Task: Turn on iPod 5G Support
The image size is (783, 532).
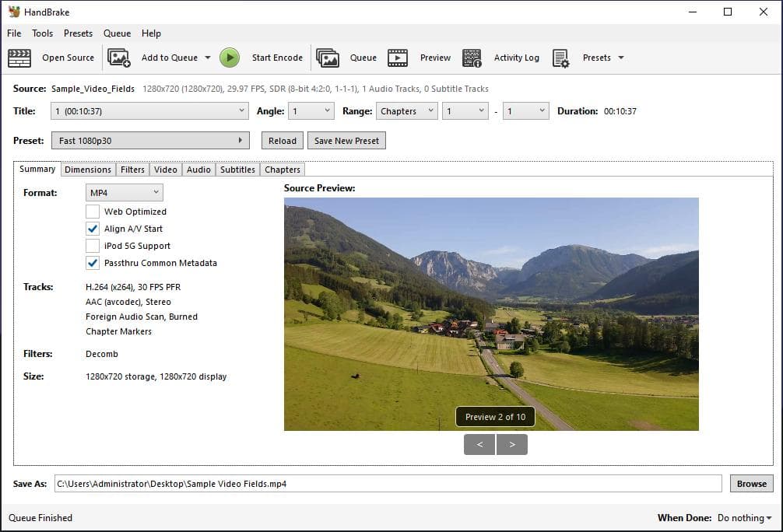Action: (93, 246)
